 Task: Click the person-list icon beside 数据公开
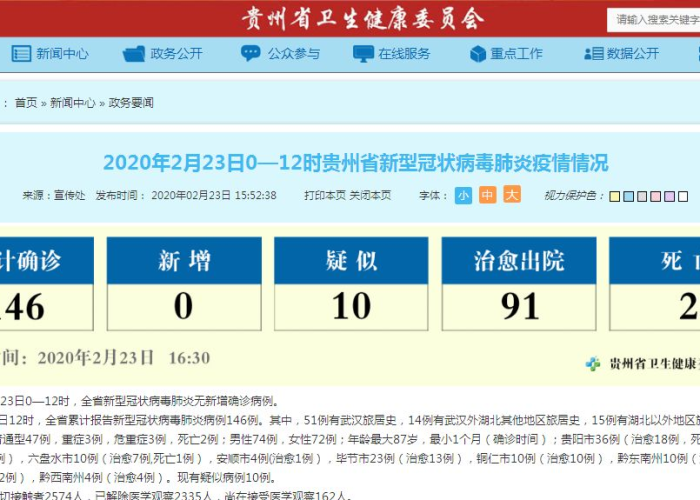pos(594,54)
